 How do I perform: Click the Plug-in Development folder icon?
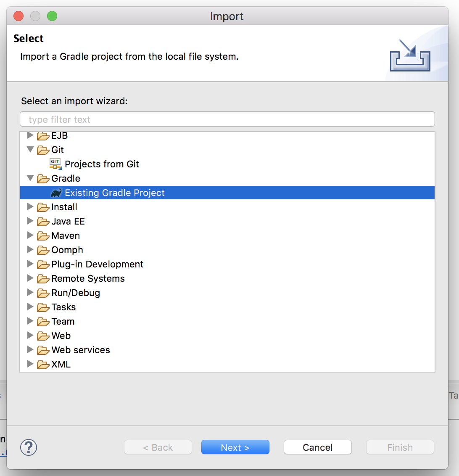(43, 264)
